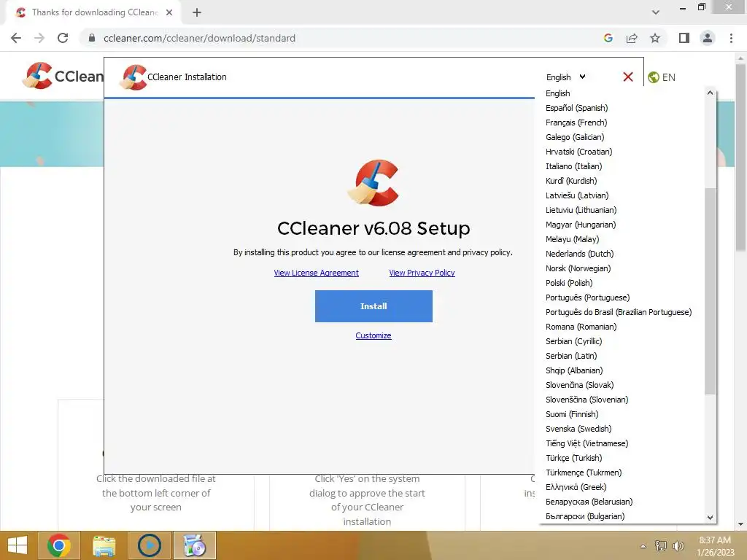
Task: Open the Chrome profile avatar
Action: tap(708, 38)
